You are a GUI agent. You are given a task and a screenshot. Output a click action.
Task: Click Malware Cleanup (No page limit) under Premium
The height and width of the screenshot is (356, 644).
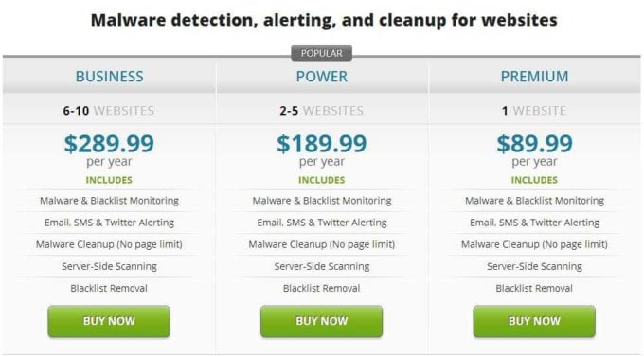tap(534, 244)
